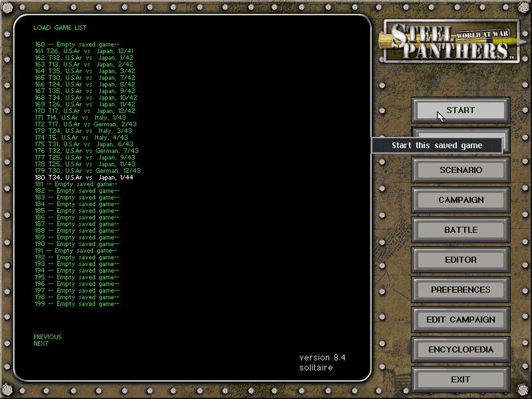Viewport: 532px width, 399px height.
Task: Select save 163 T13 vs Japan 2/42
Action: click(x=84, y=64)
